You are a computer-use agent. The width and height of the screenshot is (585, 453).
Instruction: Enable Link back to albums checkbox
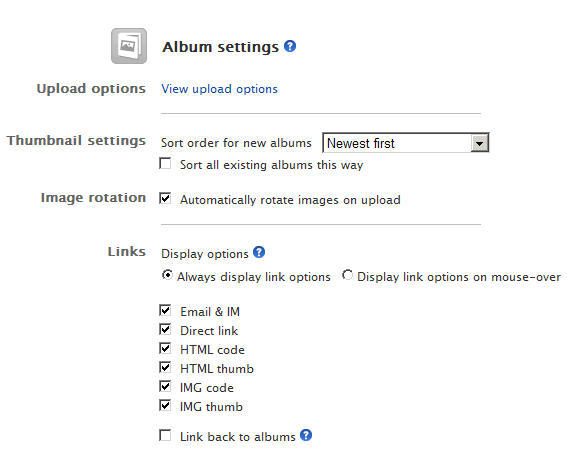165,435
